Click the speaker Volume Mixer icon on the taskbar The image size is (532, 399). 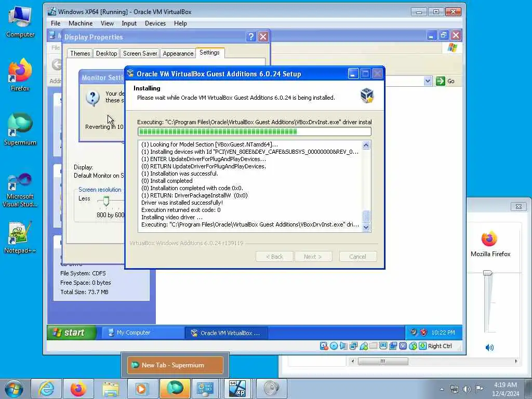click(x=270, y=389)
